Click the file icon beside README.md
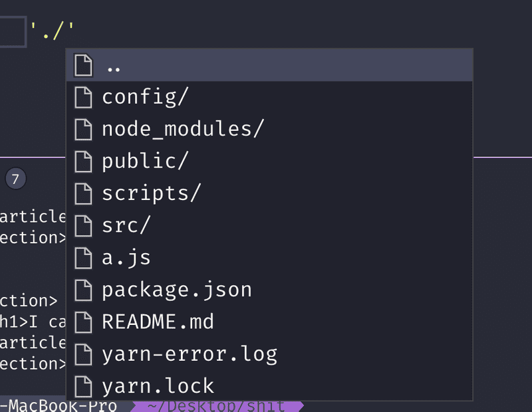The height and width of the screenshot is (412, 532). pyautogui.click(x=83, y=322)
